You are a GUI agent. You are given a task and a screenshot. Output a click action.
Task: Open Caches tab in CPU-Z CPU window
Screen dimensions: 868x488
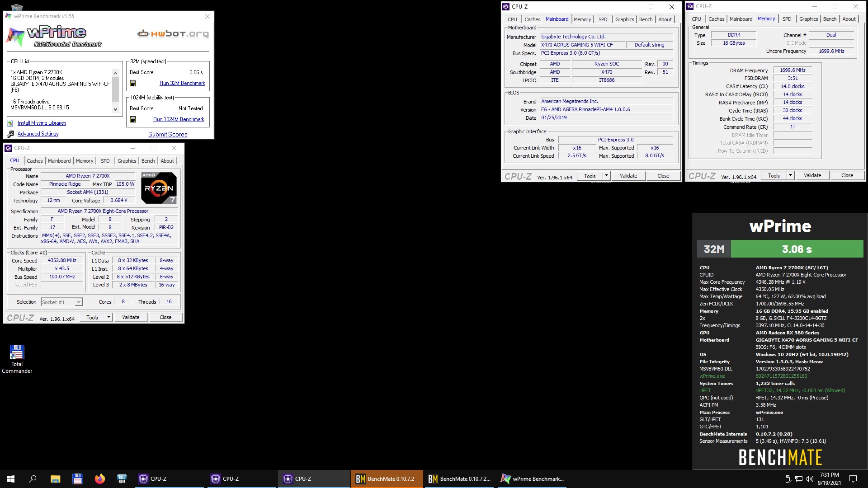pyautogui.click(x=34, y=161)
